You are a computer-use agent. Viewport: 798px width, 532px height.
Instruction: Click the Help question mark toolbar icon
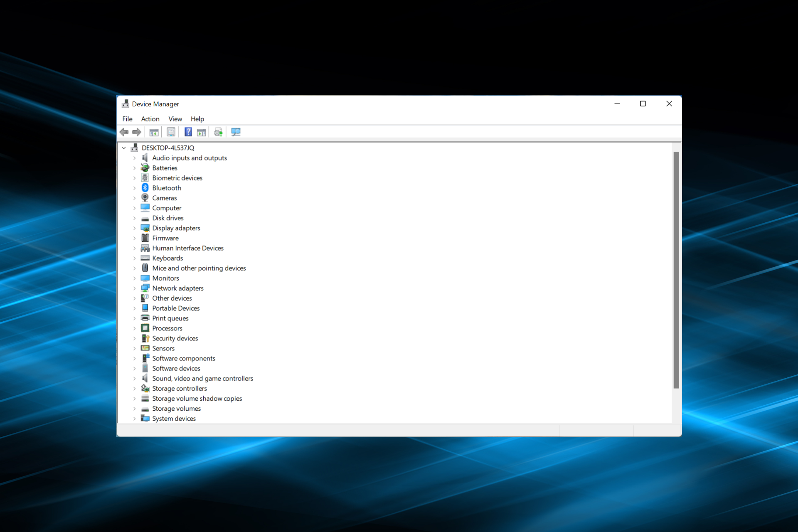(x=188, y=132)
